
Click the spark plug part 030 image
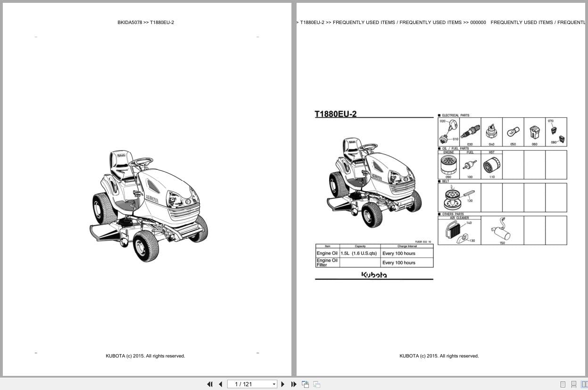click(470, 131)
